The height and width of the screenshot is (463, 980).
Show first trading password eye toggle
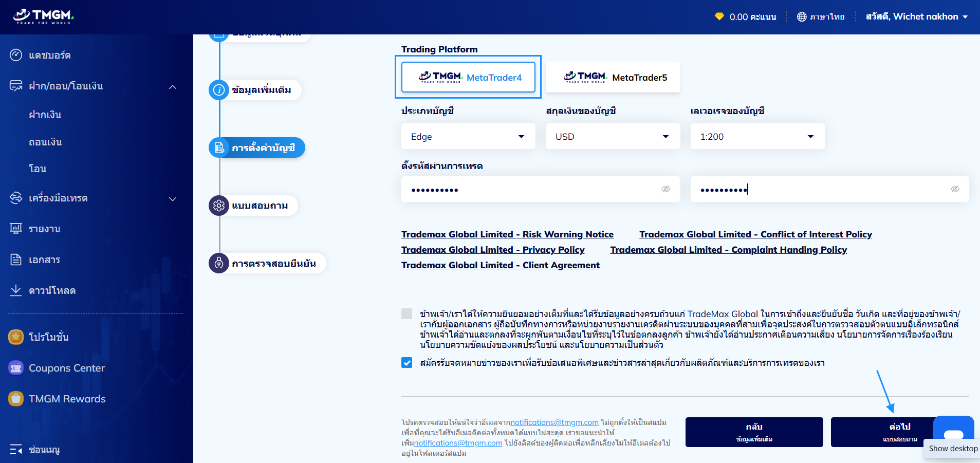tap(666, 189)
